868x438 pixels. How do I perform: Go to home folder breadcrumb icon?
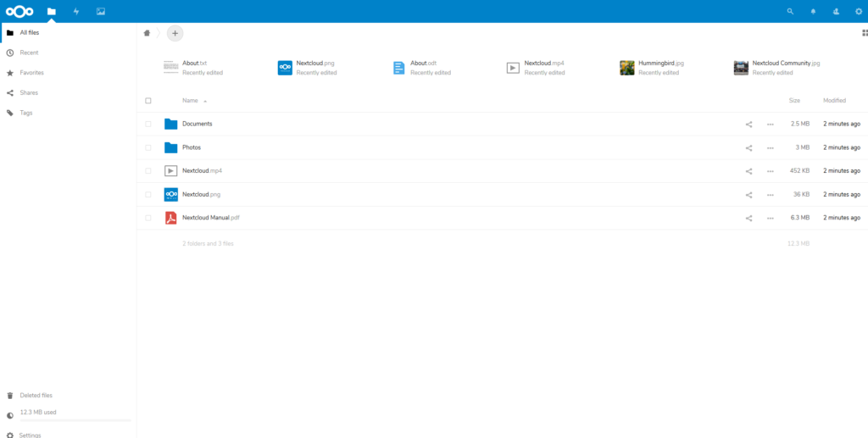pos(147,33)
